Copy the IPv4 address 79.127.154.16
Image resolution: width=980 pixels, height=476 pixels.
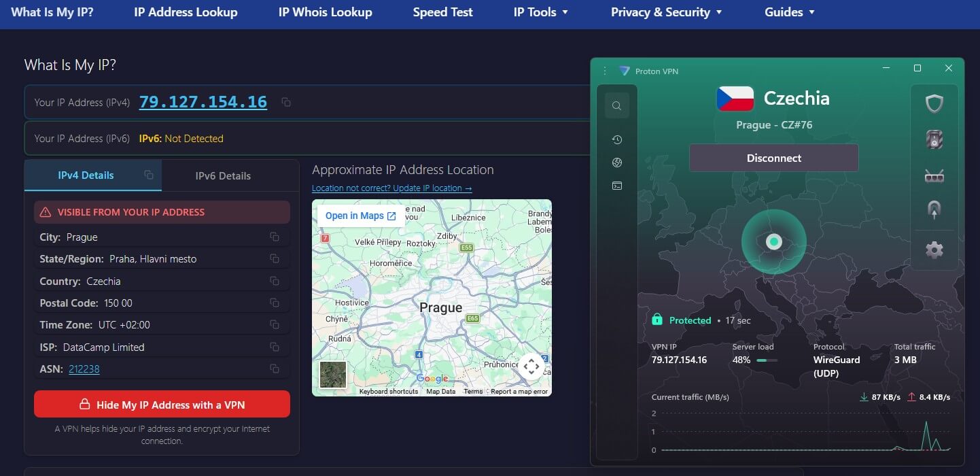click(286, 102)
